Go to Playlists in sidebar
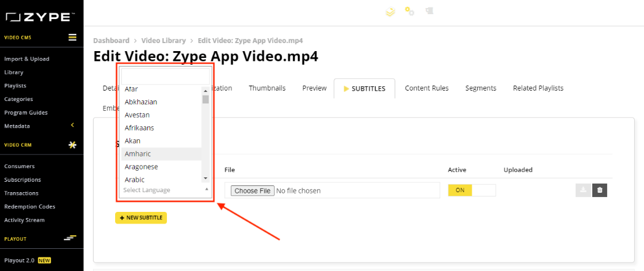Screen dimensions: 644x271 [15, 86]
